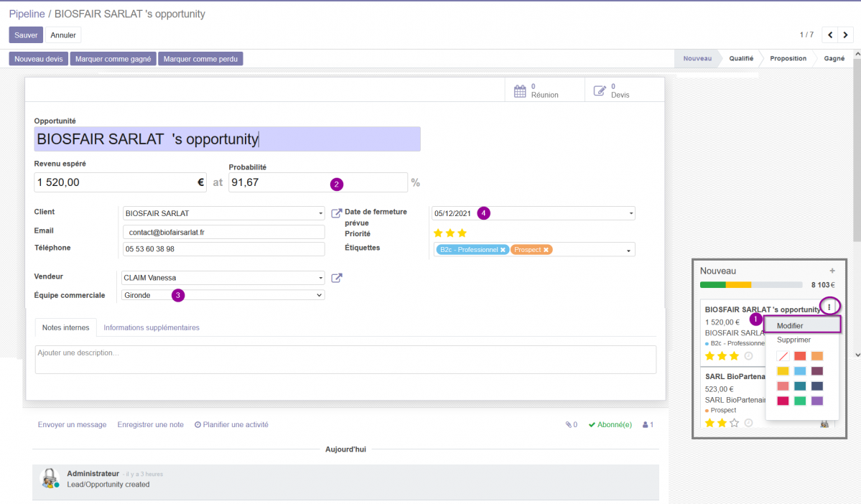Go to the previous record with the left arrow
This screenshot has height=504, width=861.
829,35
